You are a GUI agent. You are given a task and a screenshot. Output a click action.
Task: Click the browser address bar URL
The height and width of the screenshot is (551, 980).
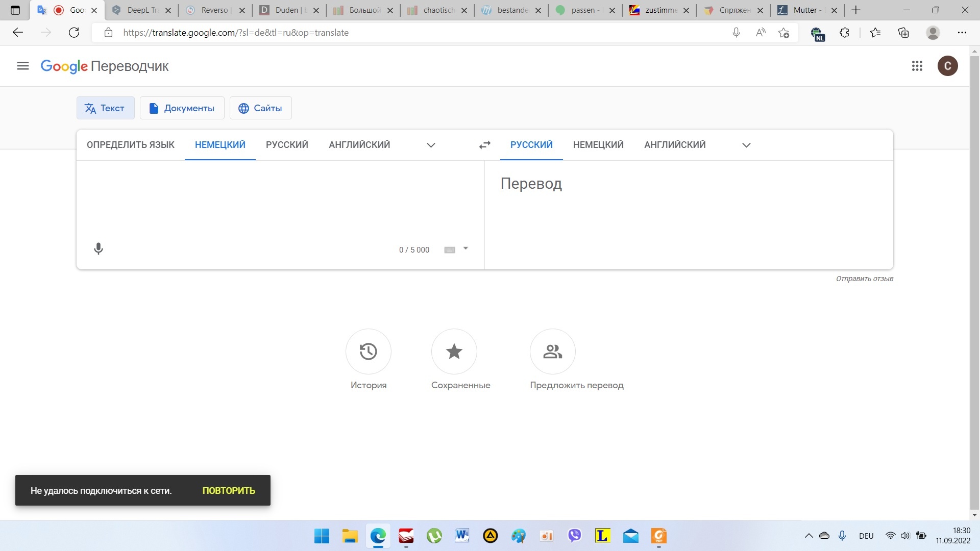point(236,33)
